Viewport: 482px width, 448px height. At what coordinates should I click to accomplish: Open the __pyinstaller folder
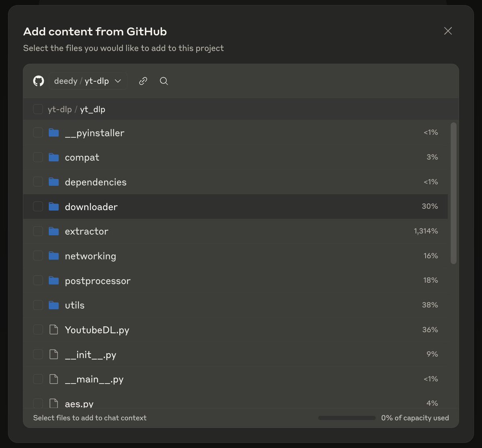[94, 133]
